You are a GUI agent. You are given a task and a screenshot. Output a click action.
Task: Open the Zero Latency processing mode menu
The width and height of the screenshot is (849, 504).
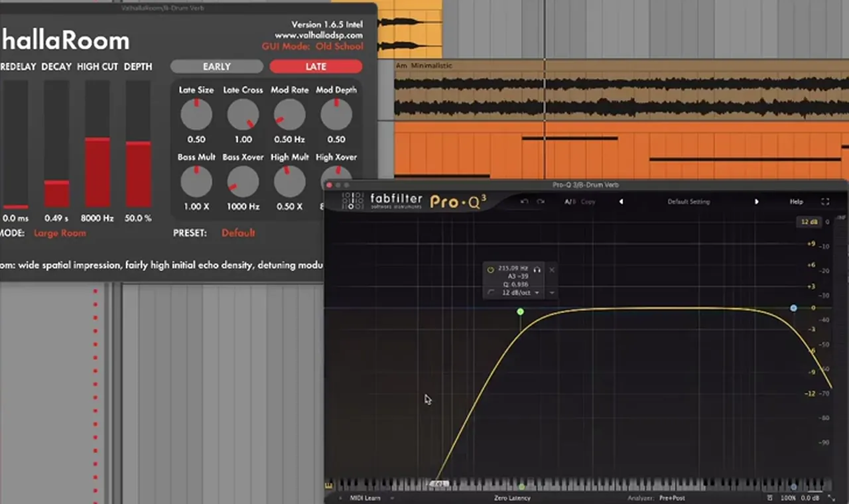pyautogui.click(x=512, y=498)
